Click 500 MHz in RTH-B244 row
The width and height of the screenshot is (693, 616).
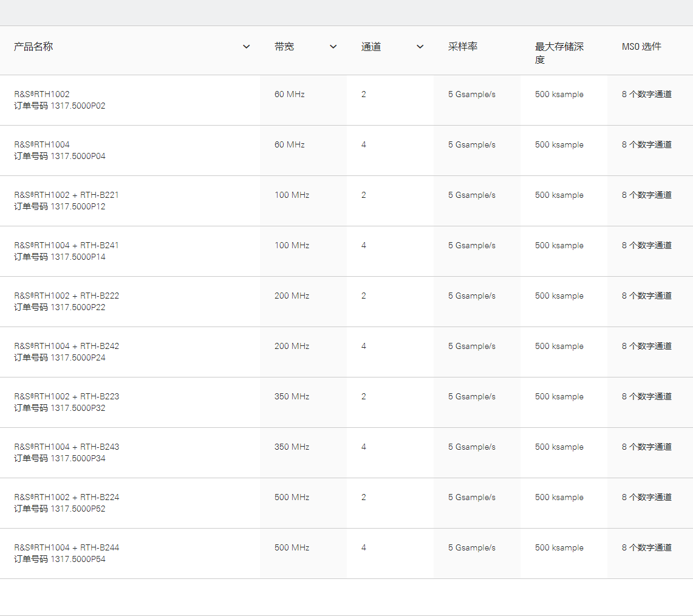pos(292,547)
